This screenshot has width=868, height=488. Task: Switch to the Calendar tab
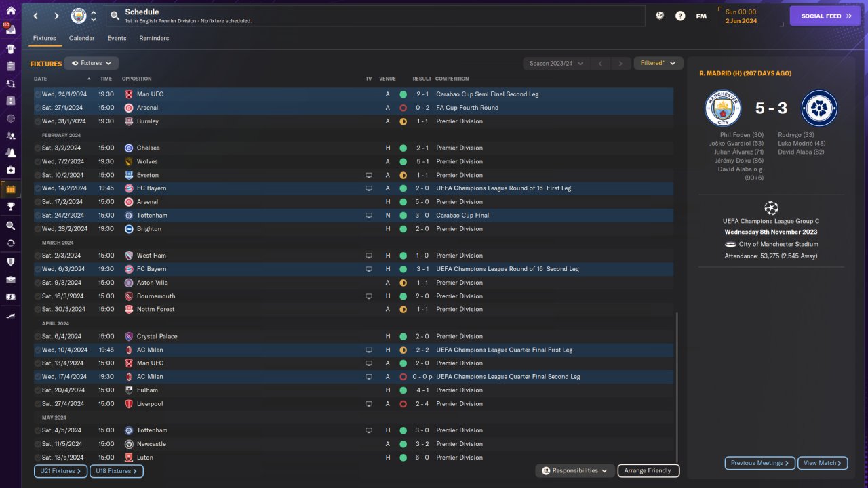[81, 38]
